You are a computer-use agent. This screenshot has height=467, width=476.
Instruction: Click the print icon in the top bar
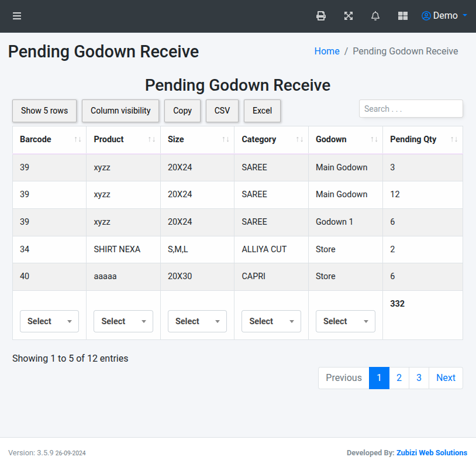click(x=321, y=16)
